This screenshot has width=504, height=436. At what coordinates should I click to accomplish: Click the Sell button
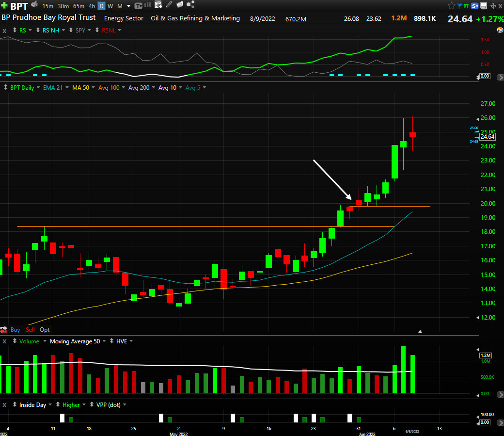[30, 329]
